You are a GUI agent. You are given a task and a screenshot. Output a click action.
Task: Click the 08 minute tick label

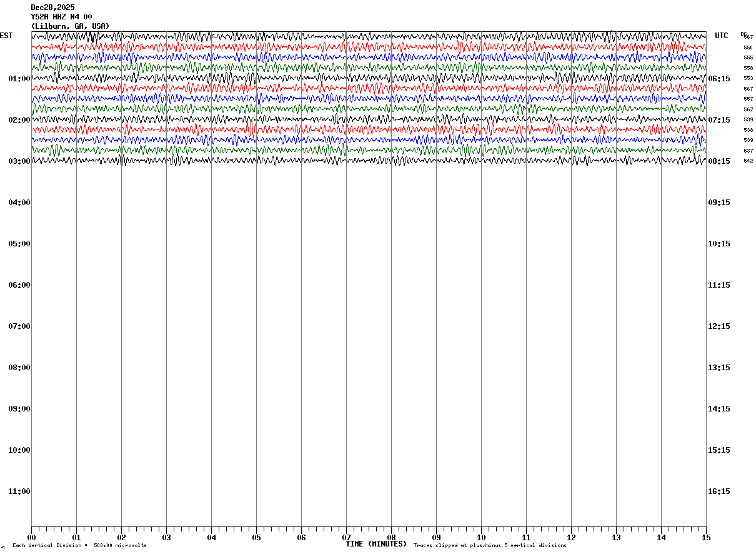tap(391, 538)
